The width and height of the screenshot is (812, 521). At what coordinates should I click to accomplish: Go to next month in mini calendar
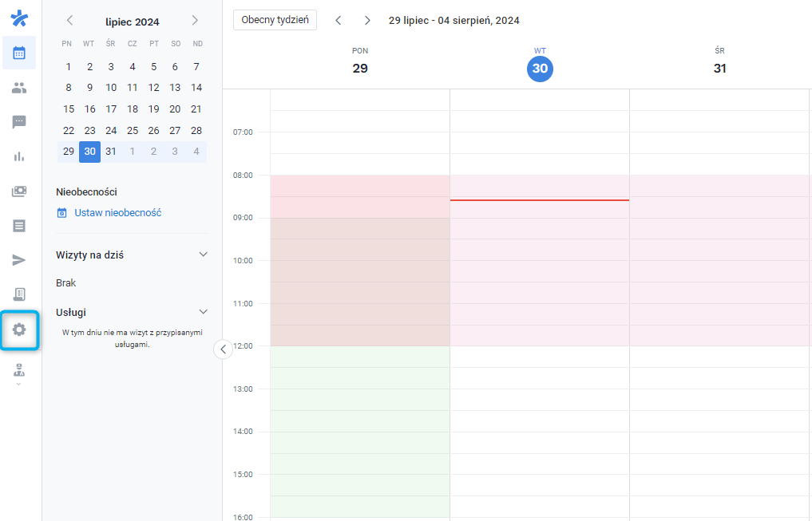[195, 22]
